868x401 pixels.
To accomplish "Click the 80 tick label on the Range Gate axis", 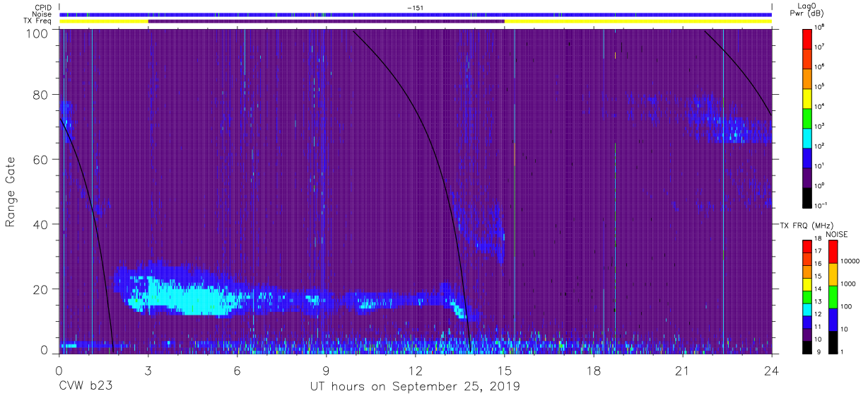I will 40,95.
